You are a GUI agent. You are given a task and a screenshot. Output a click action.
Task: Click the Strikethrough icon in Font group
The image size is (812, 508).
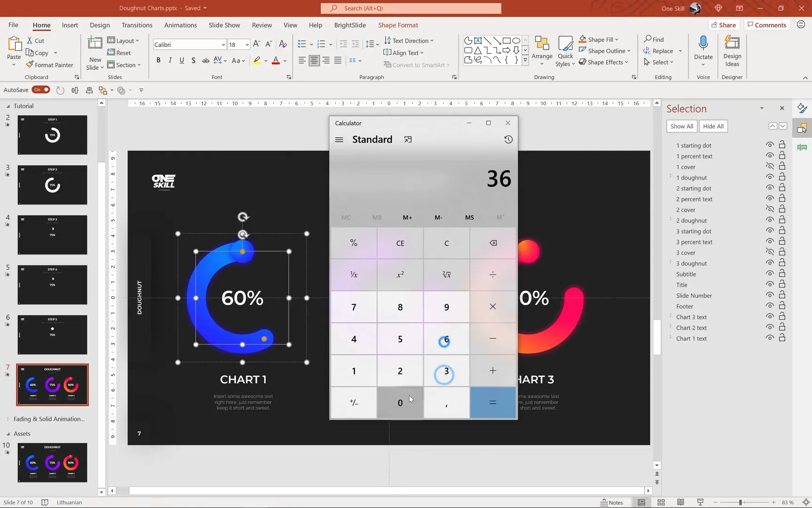tap(205, 60)
